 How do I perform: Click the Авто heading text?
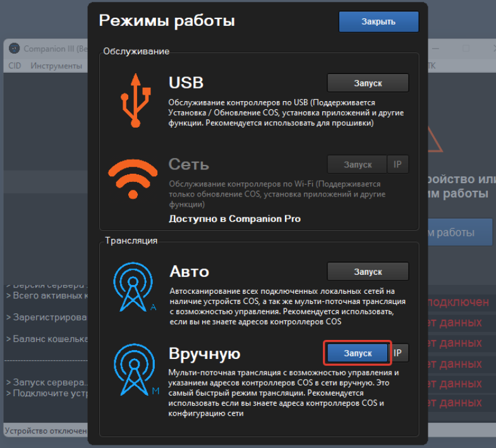[189, 272]
